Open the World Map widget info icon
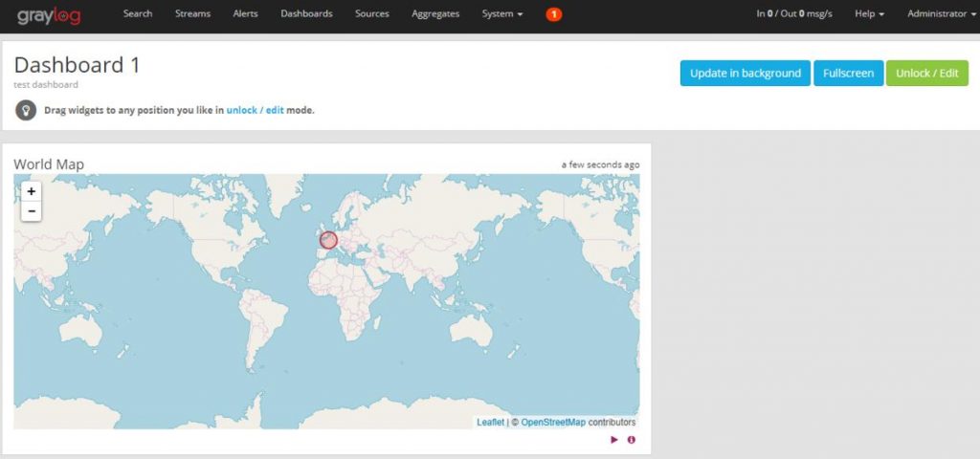Viewport: 980px width, 459px height. tap(631, 440)
